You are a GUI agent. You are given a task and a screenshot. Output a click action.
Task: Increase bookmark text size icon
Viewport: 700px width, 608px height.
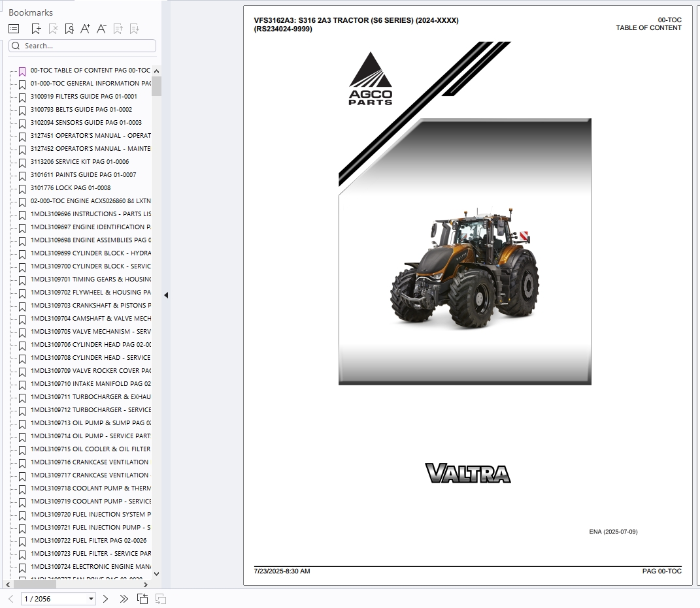tap(85, 29)
